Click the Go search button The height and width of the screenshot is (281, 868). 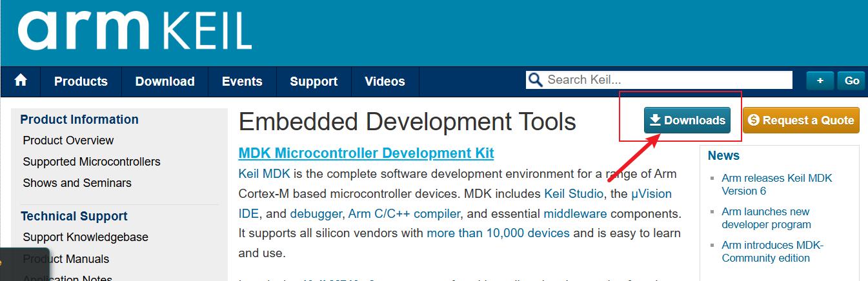[852, 81]
